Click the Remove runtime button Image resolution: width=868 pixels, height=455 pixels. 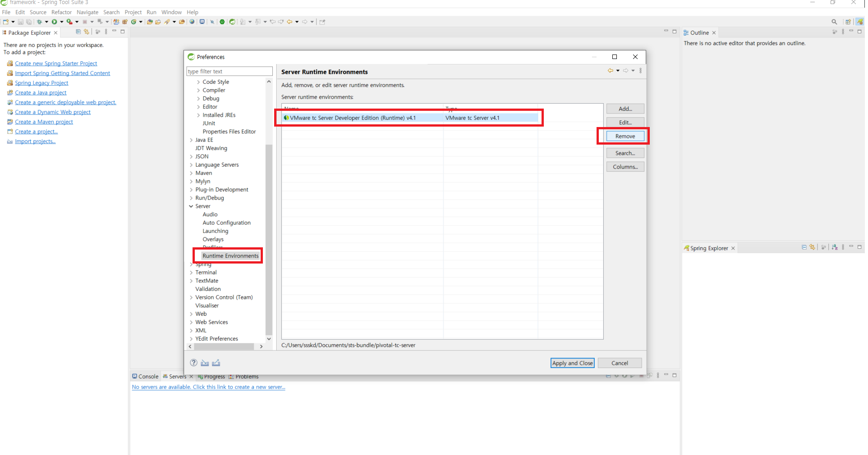[625, 136]
